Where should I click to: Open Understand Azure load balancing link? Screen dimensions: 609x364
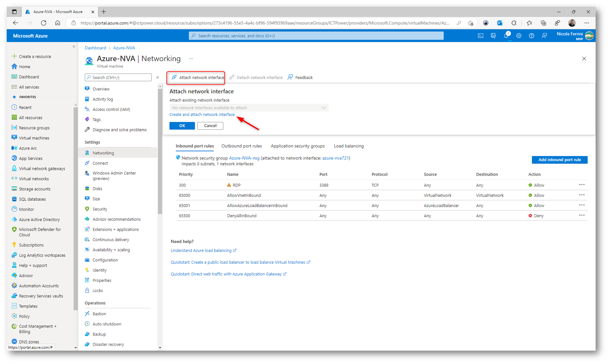coord(203,250)
